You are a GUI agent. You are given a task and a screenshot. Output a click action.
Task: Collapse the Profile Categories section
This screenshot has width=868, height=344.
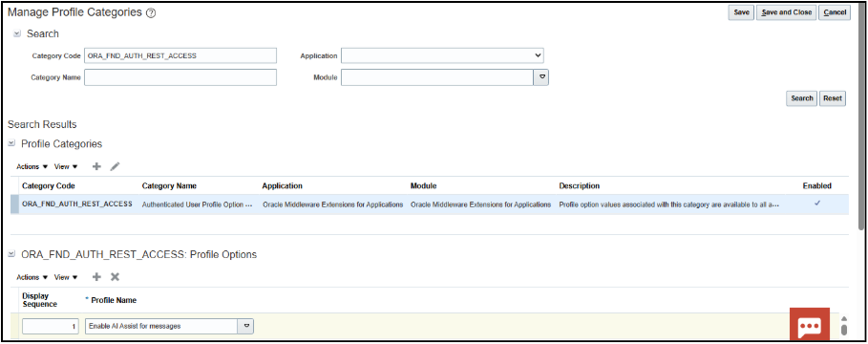[11, 143]
